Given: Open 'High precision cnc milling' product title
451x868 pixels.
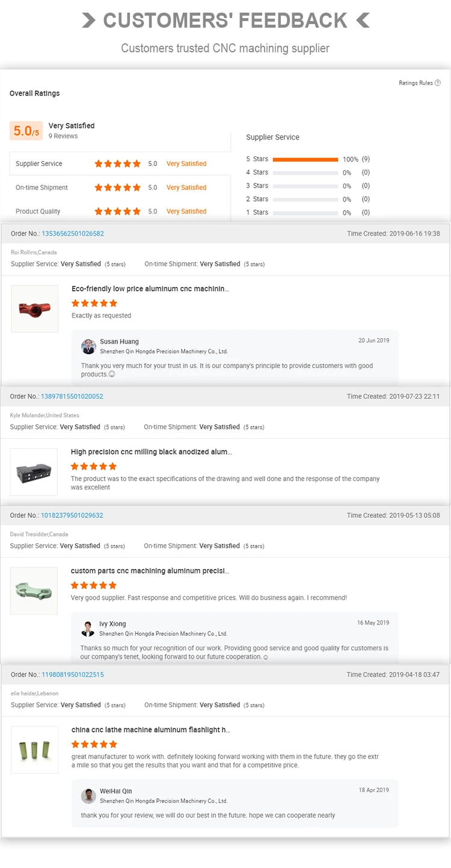Looking at the screenshot, I should [x=151, y=452].
